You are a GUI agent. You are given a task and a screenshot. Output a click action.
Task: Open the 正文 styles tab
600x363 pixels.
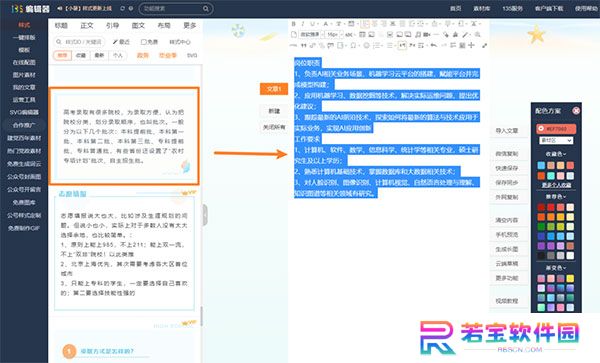[x=87, y=26]
